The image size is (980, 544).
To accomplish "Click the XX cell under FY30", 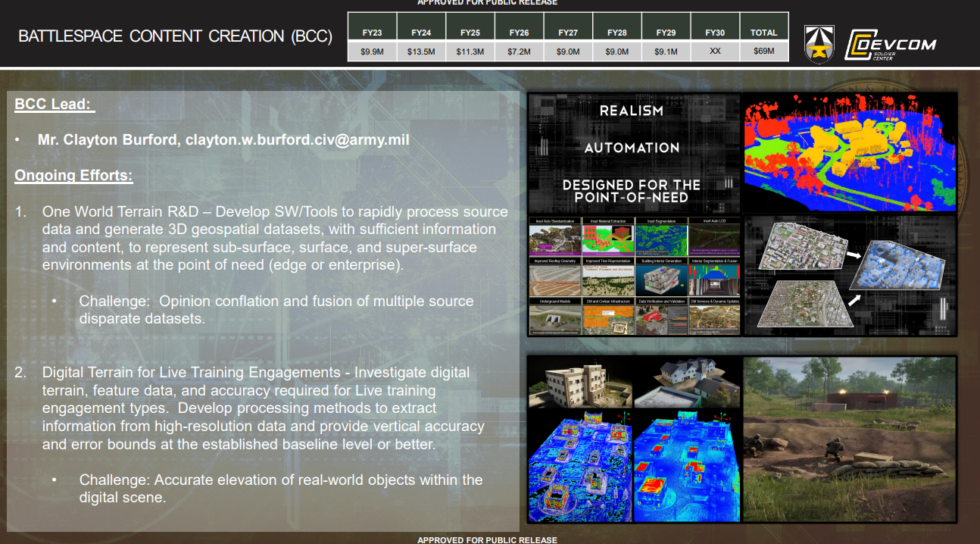I will [x=715, y=52].
